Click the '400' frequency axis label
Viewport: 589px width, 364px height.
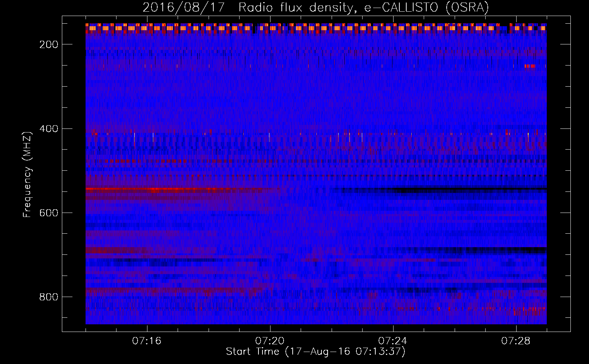point(49,129)
